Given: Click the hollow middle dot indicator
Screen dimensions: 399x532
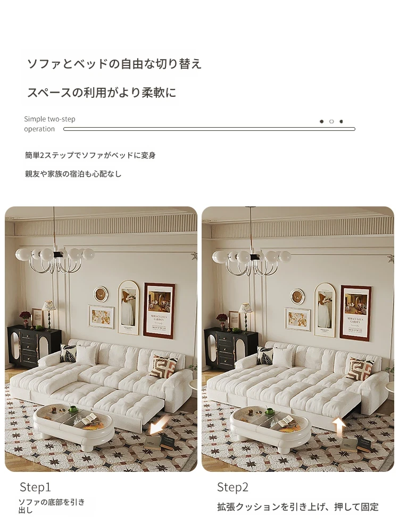Looking at the screenshot, I should 331,121.
